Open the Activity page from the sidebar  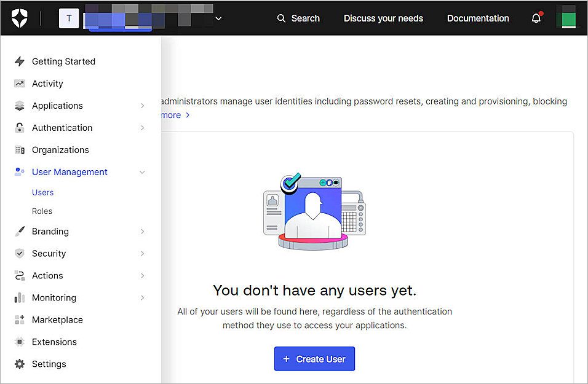click(x=47, y=83)
